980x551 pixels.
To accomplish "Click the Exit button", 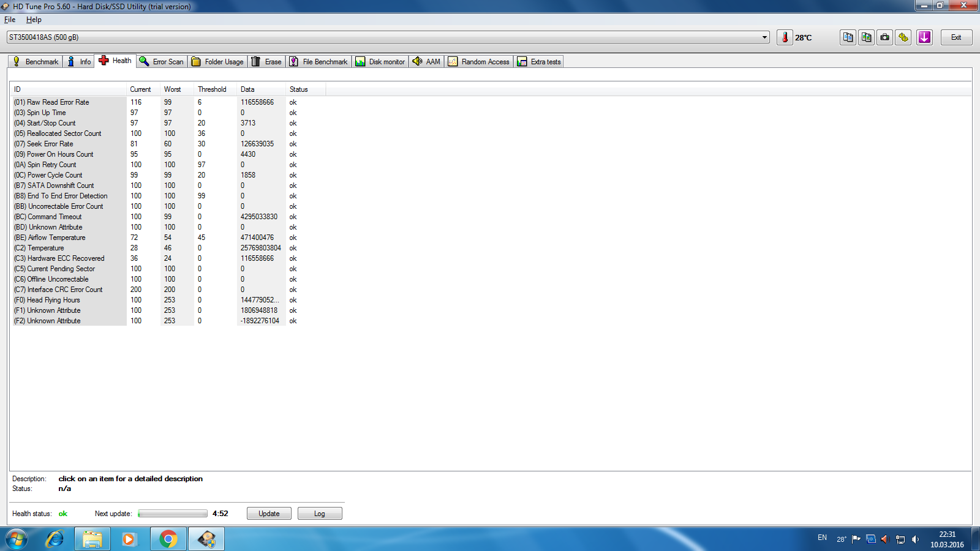I will (x=956, y=37).
